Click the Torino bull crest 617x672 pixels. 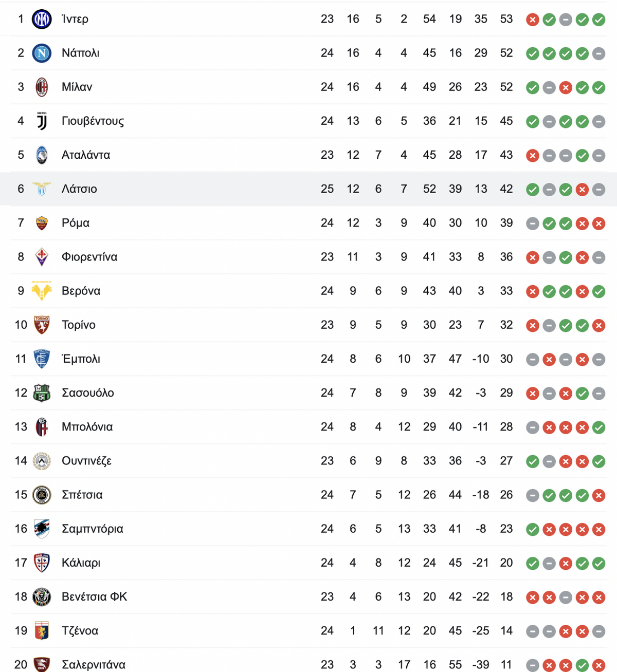pyautogui.click(x=42, y=325)
